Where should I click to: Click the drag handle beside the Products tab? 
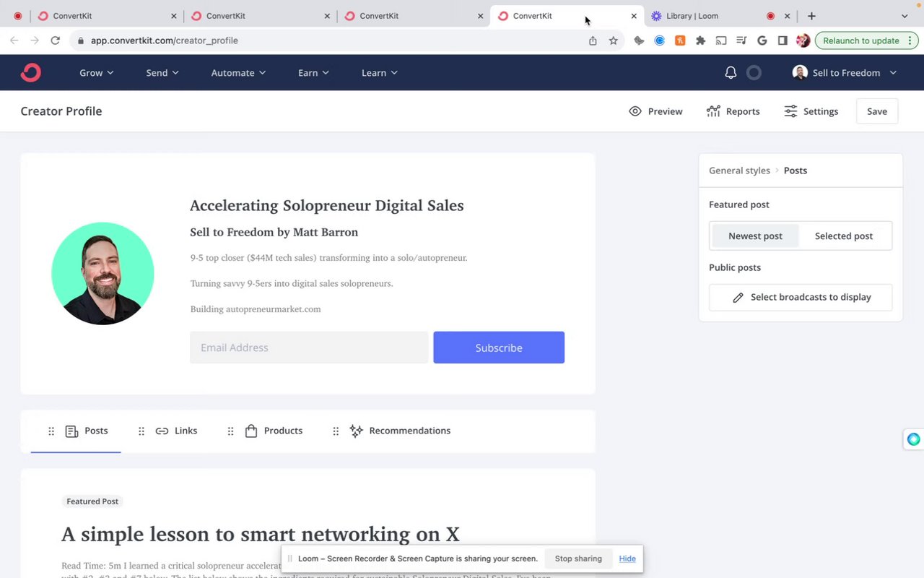[231, 431]
